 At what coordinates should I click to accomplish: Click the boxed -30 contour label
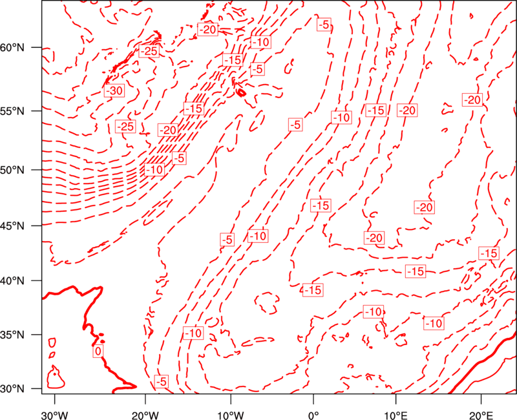pyautogui.click(x=114, y=90)
